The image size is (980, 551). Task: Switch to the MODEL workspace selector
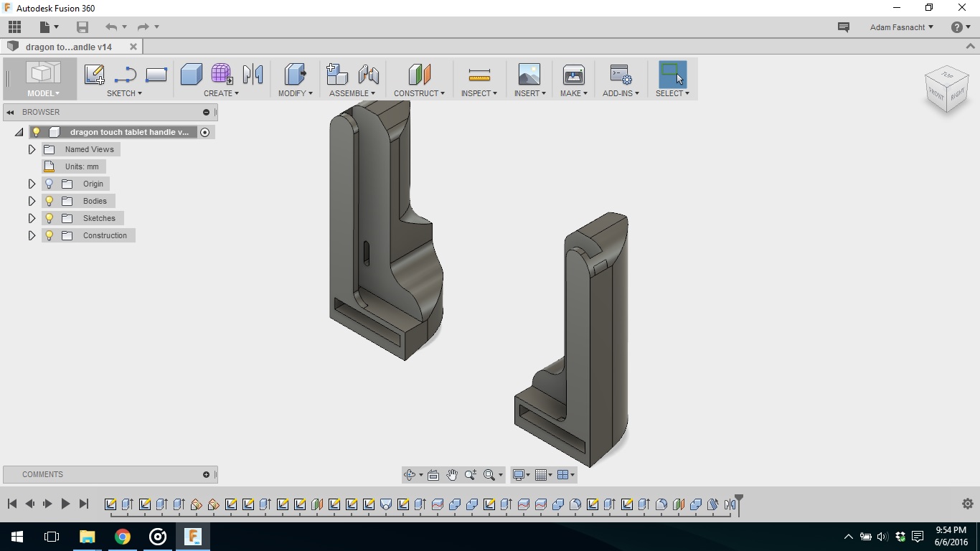click(41, 93)
